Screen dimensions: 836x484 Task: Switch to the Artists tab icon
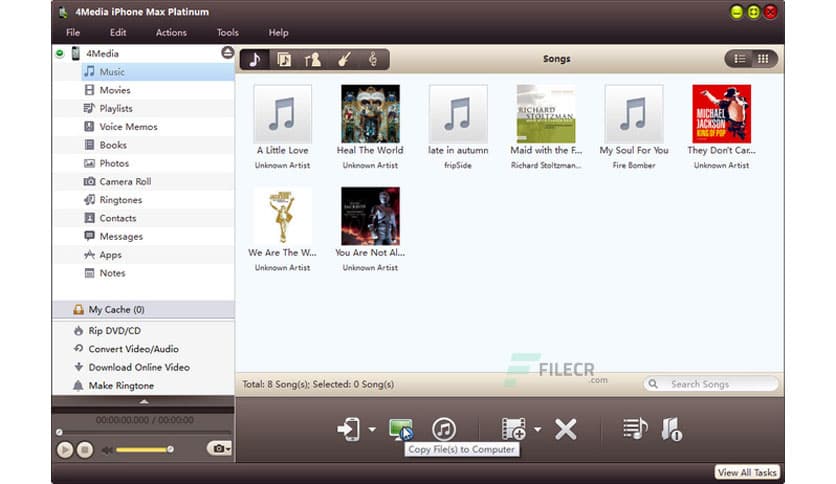point(313,59)
